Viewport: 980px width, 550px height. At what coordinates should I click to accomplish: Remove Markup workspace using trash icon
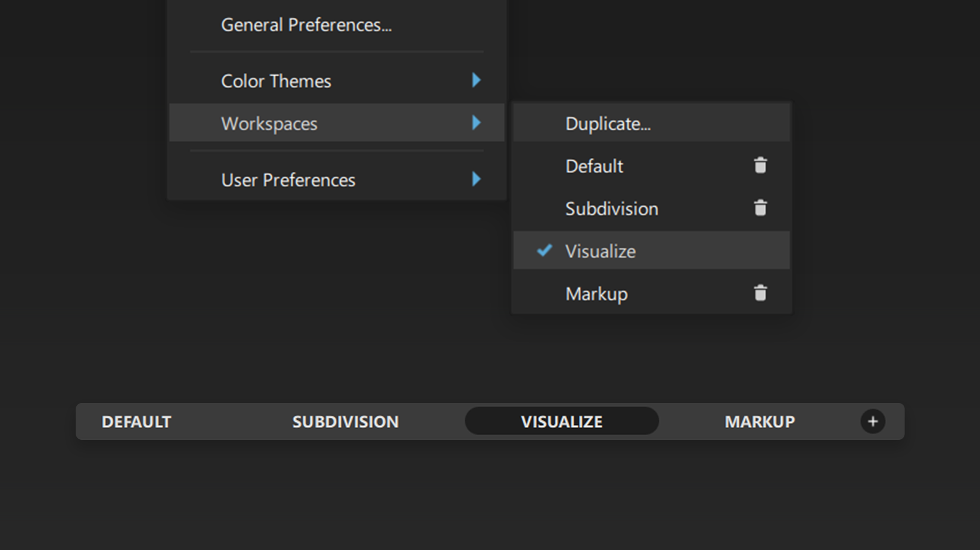click(x=760, y=293)
